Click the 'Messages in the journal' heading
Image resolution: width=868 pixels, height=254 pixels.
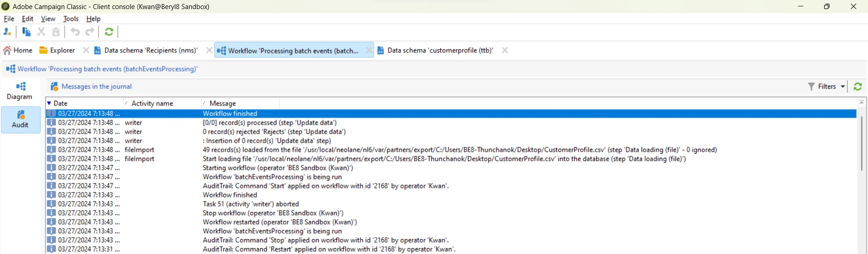[x=96, y=86]
